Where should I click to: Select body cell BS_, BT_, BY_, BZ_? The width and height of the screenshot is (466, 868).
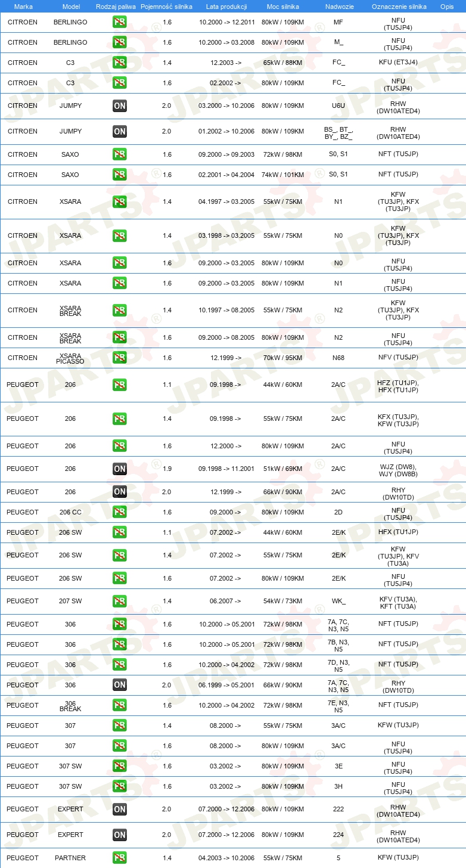(x=338, y=134)
